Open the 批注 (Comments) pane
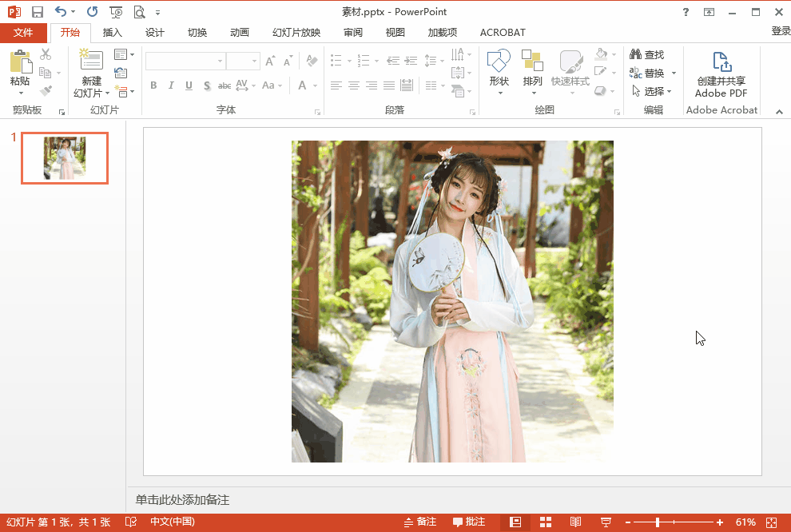791x532 pixels. (x=469, y=522)
